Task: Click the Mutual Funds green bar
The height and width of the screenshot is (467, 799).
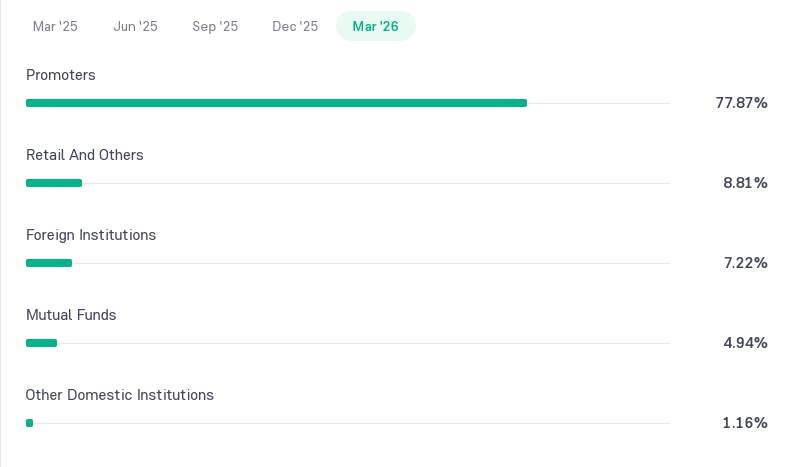Action: tap(41, 343)
